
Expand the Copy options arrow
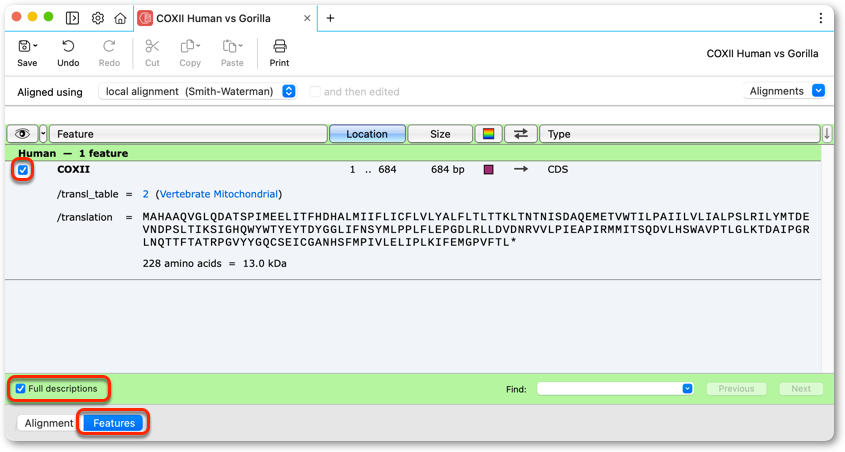(x=198, y=46)
